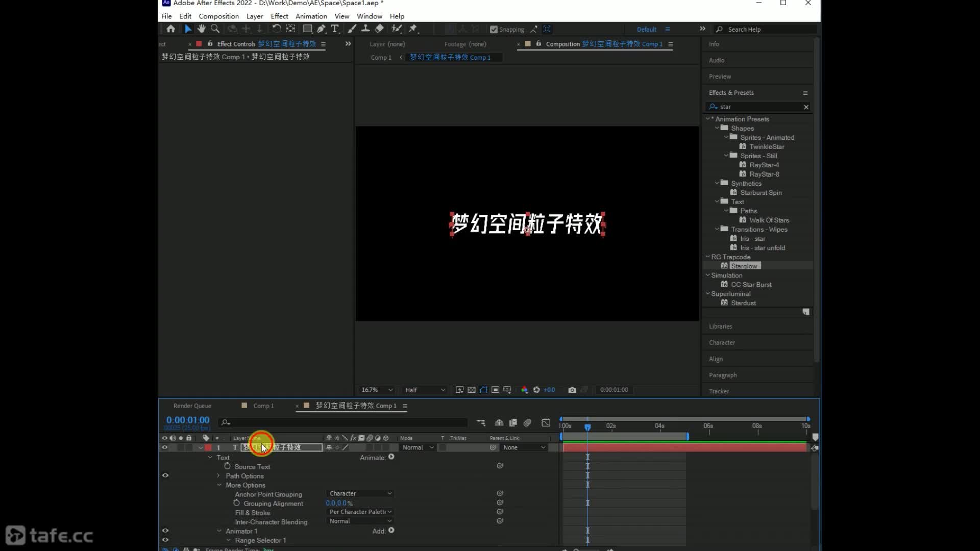Toggle mask and shape path visibility icon
The width and height of the screenshot is (980, 551).
(483, 390)
